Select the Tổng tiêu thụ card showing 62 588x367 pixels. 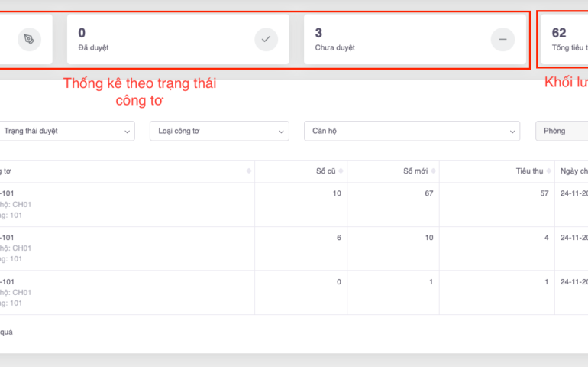click(x=564, y=39)
